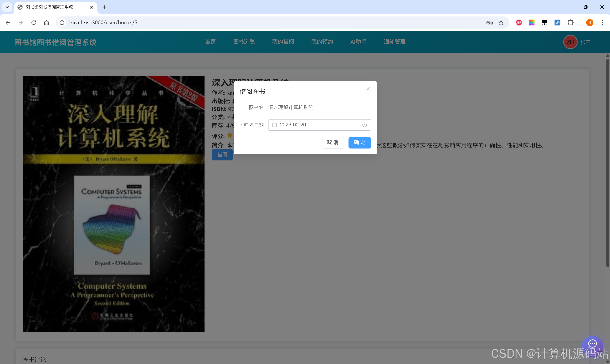Open the calendar icon in the return date field
Screen dimensions: 610x364
click(x=274, y=125)
